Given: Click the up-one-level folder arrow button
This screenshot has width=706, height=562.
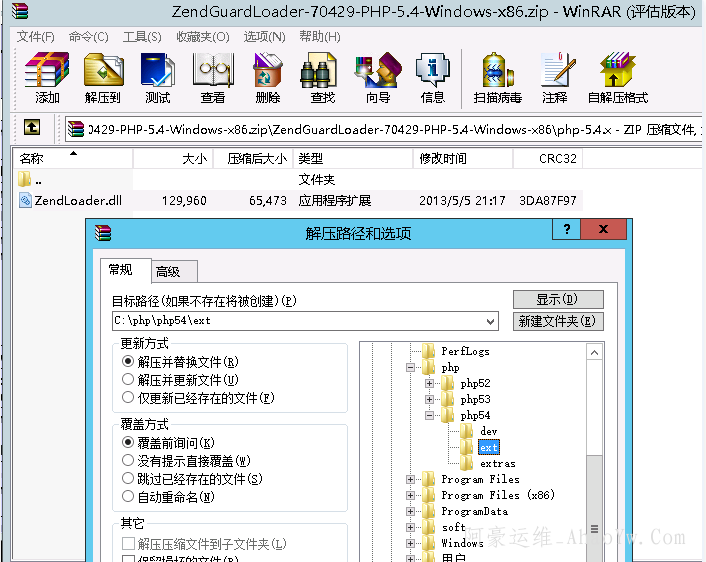Looking at the screenshot, I should point(32,128).
